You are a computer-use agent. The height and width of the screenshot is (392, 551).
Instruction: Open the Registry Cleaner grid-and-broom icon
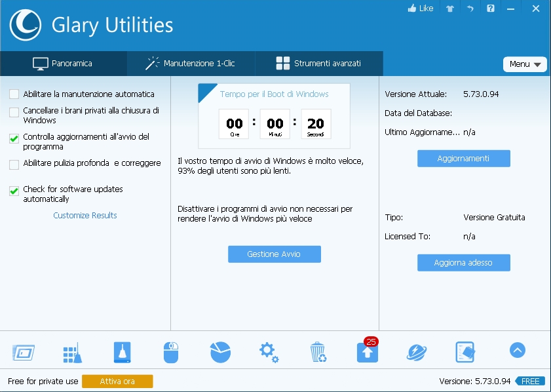pyautogui.click(x=72, y=352)
